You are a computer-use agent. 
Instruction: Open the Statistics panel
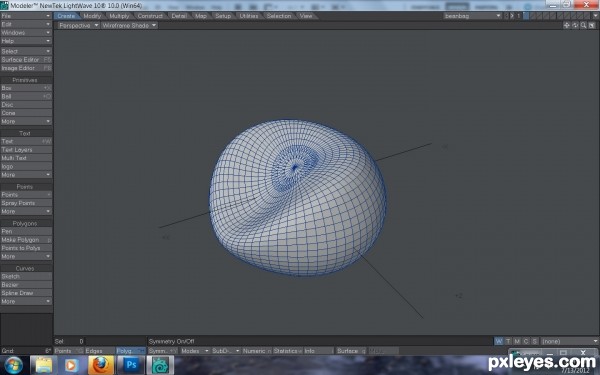(x=288, y=351)
